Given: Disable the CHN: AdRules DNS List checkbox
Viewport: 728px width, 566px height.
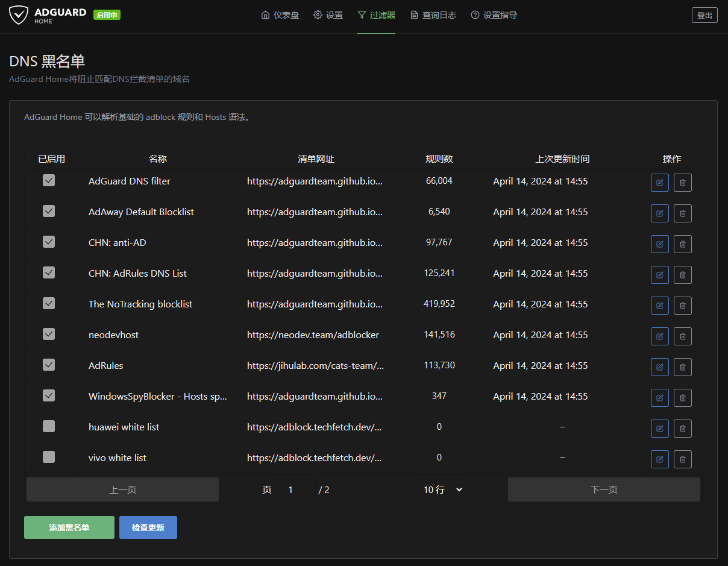Looking at the screenshot, I should [49, 272].
